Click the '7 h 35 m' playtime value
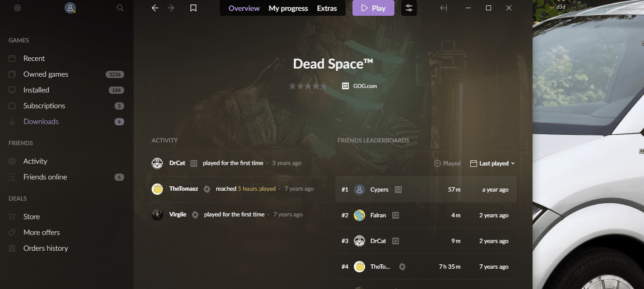Image resolution: width=644 pixels, height=289 pixels. (449, 266)
